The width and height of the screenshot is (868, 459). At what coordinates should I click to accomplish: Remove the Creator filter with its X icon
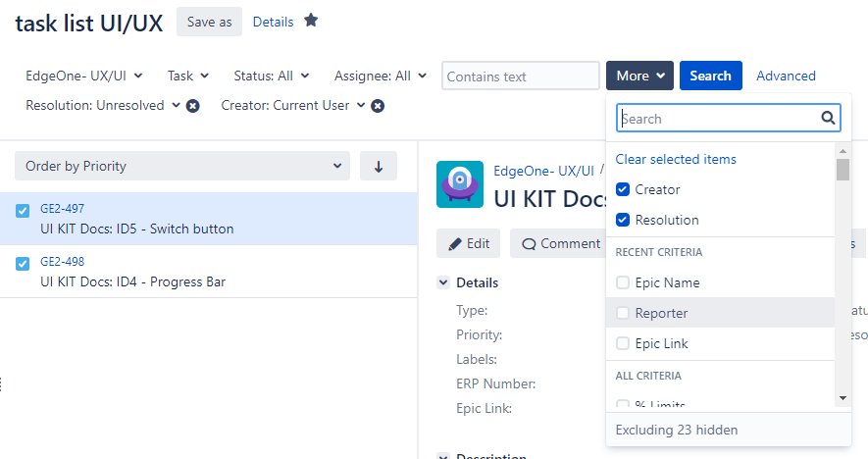coord(378,106)
